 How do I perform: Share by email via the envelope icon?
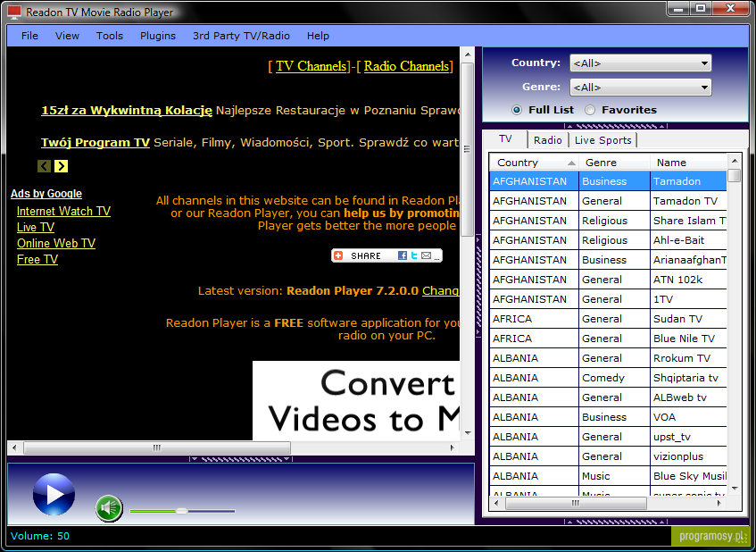(x=426, y=255)
